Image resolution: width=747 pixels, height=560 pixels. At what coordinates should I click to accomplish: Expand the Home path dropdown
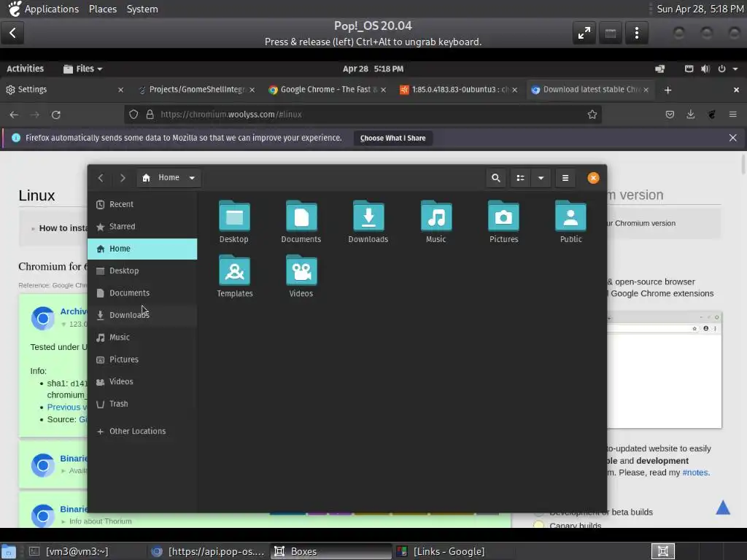click(192, 178)
